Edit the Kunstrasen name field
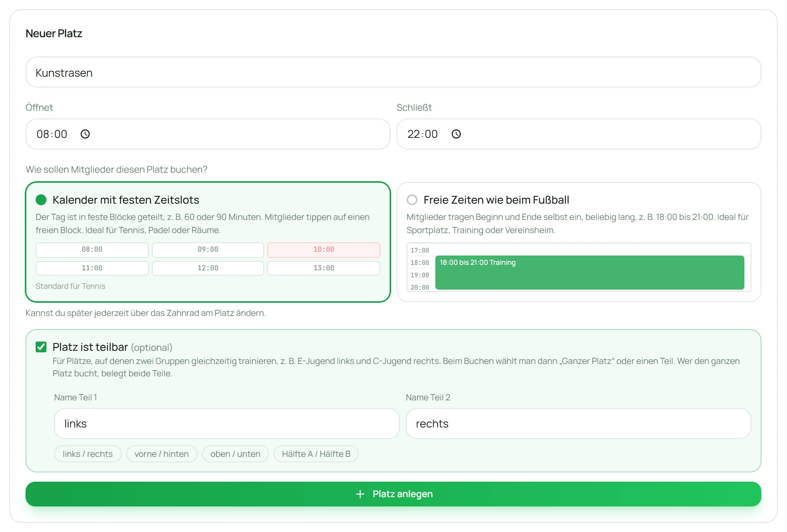 (x=393, y=72)
